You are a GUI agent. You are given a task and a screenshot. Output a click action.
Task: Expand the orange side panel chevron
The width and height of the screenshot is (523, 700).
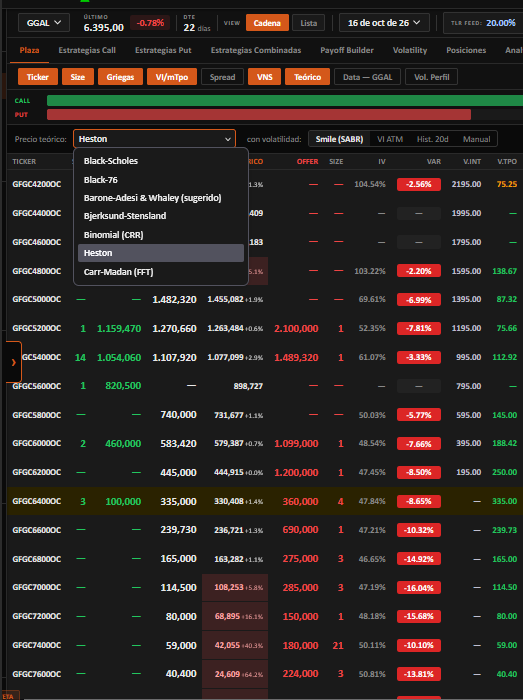(13, 362)
